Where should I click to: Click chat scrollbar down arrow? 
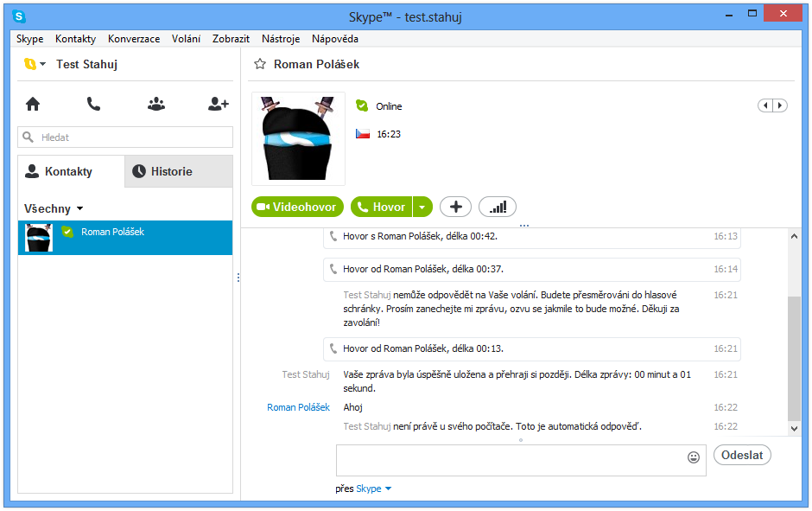pos(794,428)
